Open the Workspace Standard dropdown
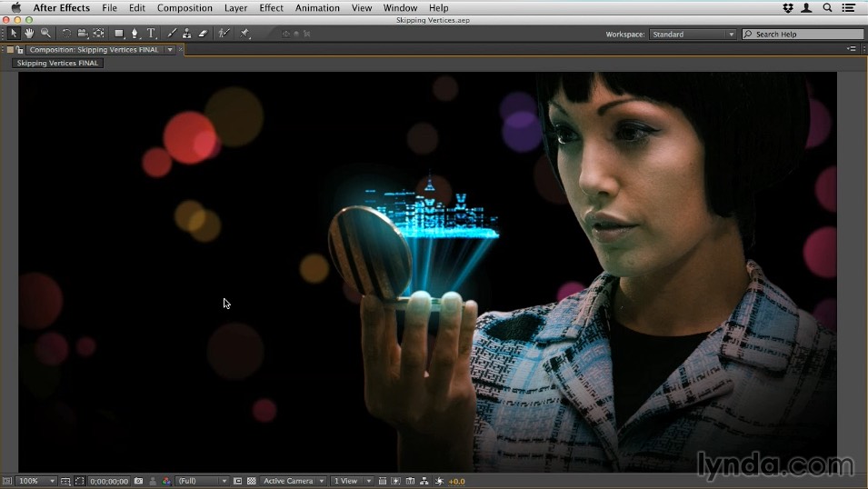Viewport: 868px width, 489px height. (x=693, y=35)
